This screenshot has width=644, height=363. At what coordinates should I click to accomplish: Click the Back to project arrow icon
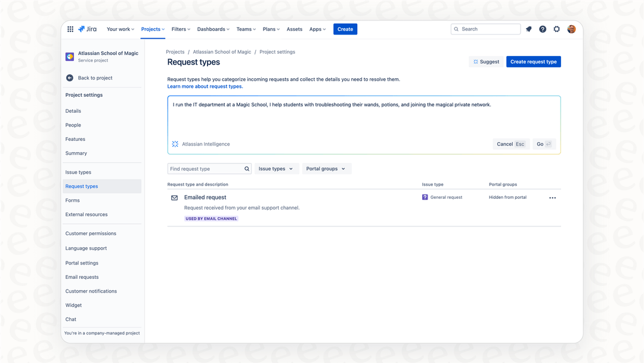click(x=70, y=78)
